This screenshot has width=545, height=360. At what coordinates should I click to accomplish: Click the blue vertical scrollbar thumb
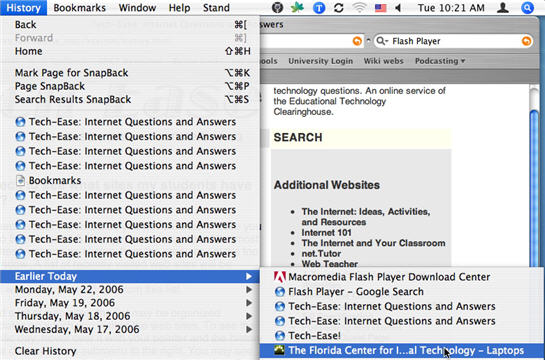tap(534, 188)
